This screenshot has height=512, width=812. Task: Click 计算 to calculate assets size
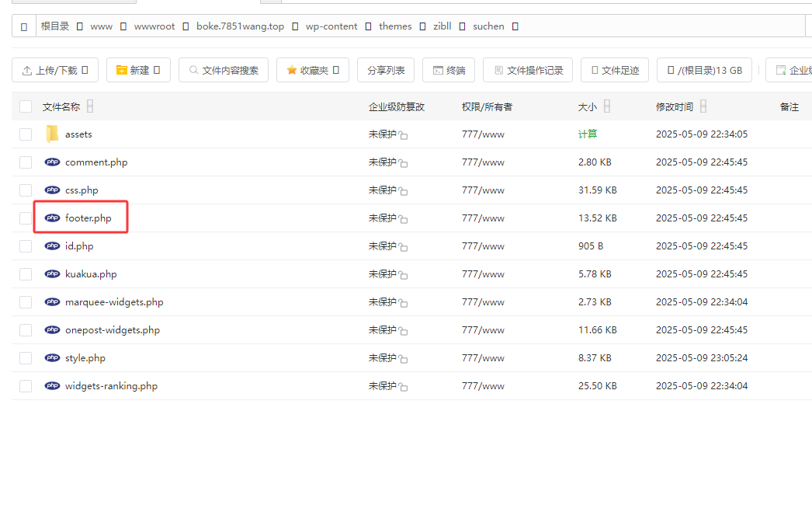(588, 134)
